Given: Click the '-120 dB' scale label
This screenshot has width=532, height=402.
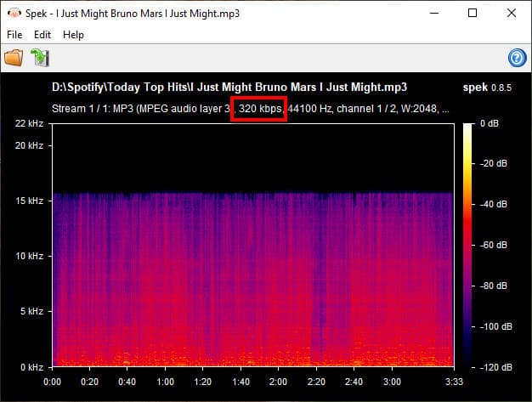Looking at the screenshot, I should pos(496,367).
